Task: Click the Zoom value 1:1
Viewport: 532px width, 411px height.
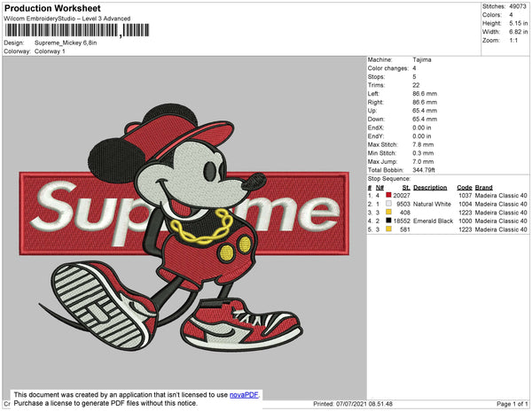Action: click(x=513, y=41)
